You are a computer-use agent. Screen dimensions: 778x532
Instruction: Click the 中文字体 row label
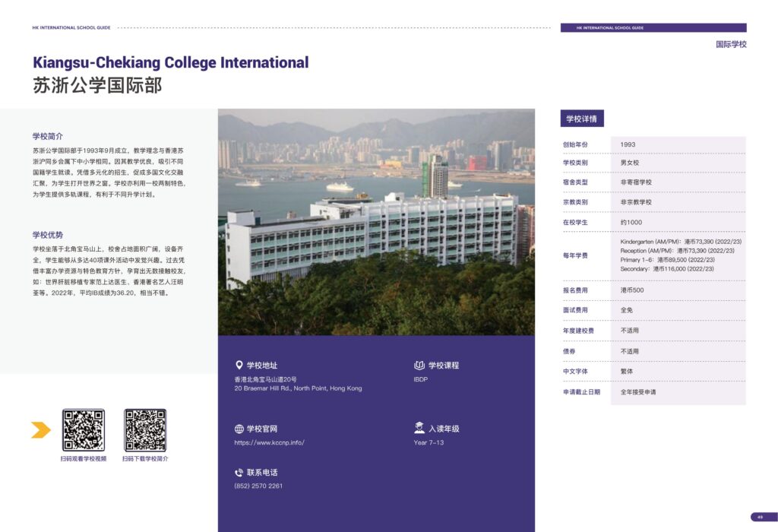tap(575, 371)
